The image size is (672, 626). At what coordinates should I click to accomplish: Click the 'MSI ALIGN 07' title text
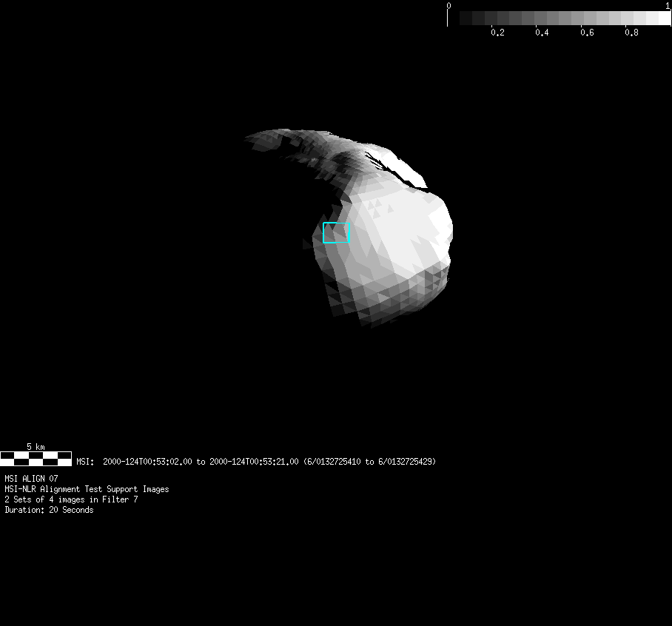[x=31, y=479]
